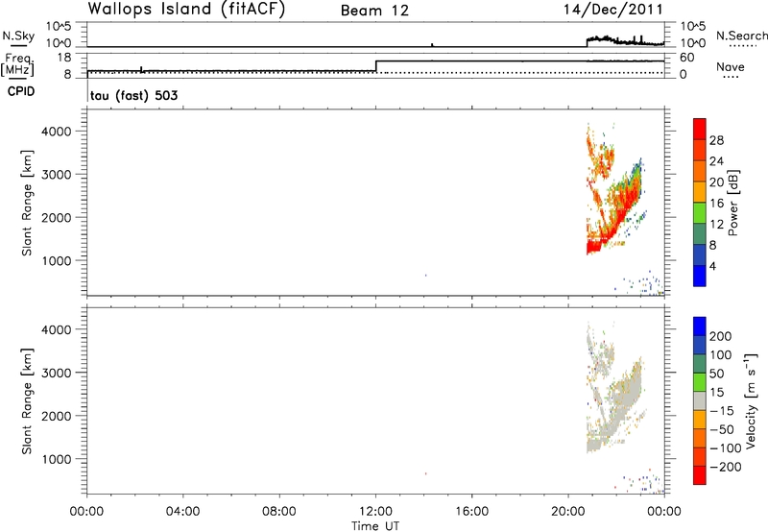Click '1000' tick on the power panel
This screenshot has height=532, width=768.
tap(56, 260)
